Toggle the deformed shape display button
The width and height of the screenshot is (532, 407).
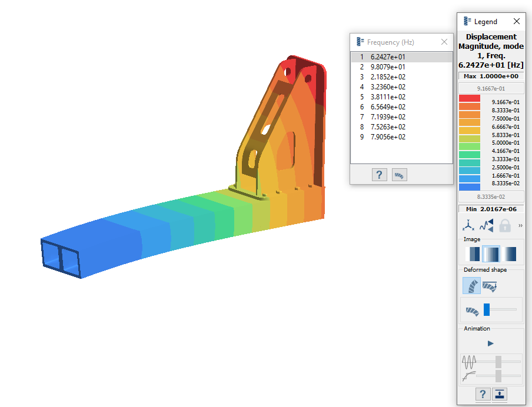point(471,286)
